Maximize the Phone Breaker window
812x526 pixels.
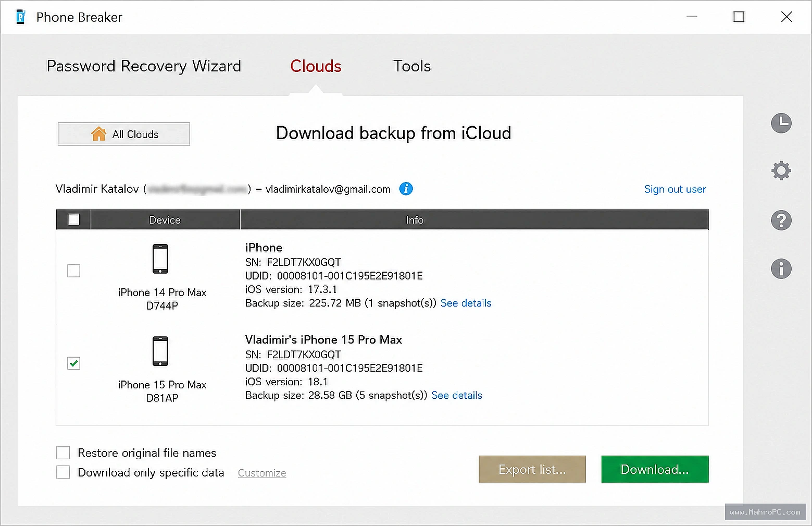pyautogui.click(x=739, y=17)
